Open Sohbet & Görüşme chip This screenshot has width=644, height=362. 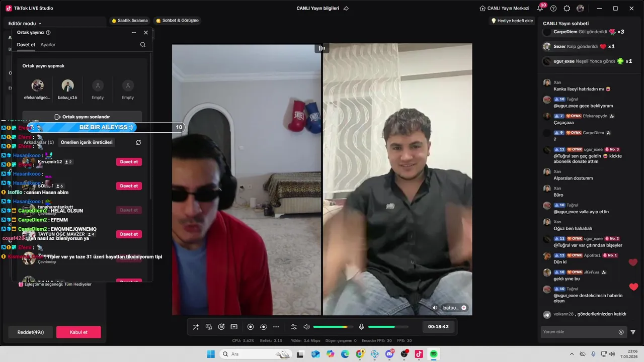coord(177,21)
